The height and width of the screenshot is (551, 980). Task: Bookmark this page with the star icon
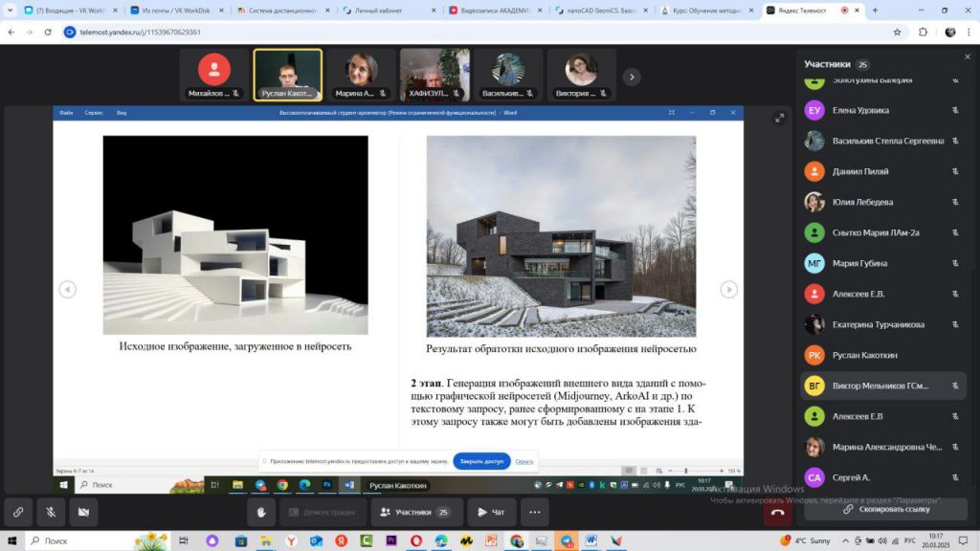point(897,32)
